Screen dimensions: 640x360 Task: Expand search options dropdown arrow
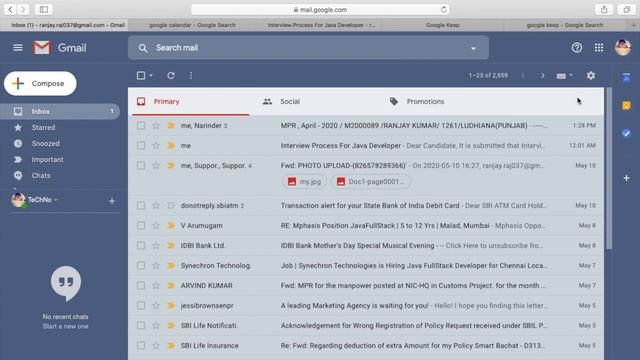coord(473,49)
